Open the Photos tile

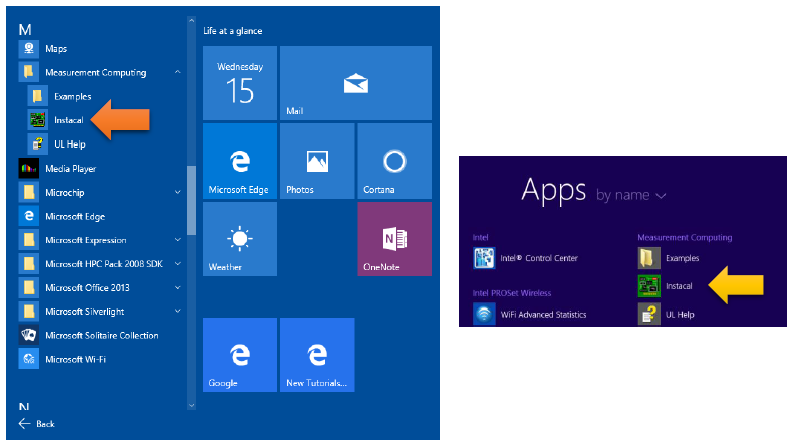pyautogui.click(x=317, y=161)
